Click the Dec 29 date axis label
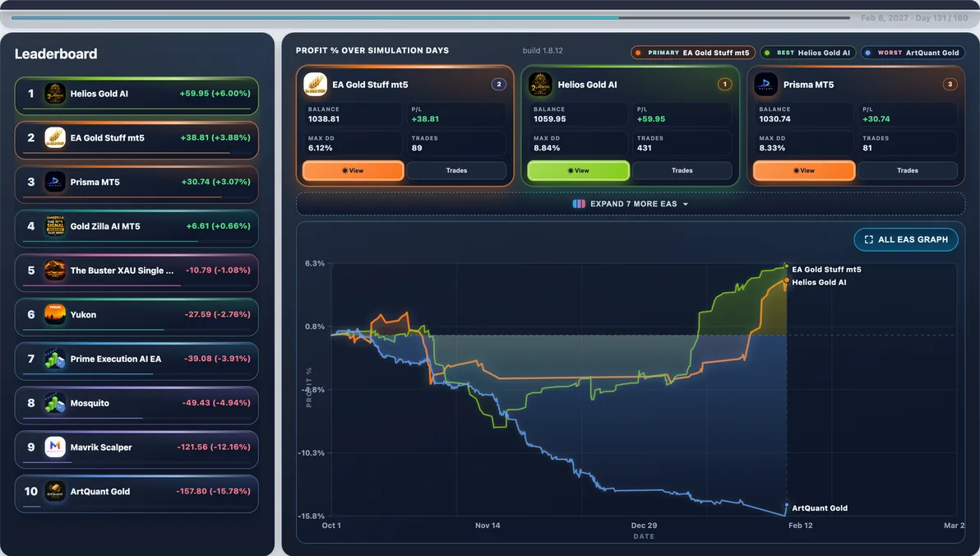 coord(644,526)
